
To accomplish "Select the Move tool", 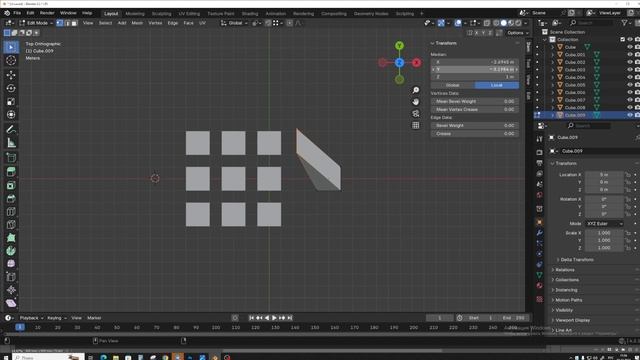I will [11, 75].
